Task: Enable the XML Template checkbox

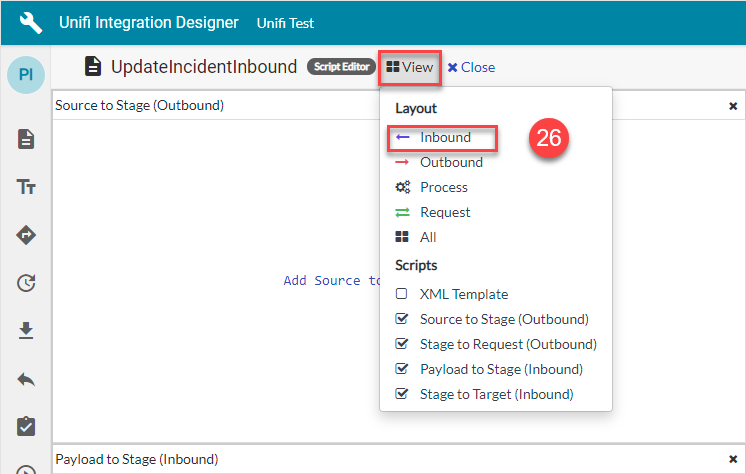Action: [x=402, y=294]
